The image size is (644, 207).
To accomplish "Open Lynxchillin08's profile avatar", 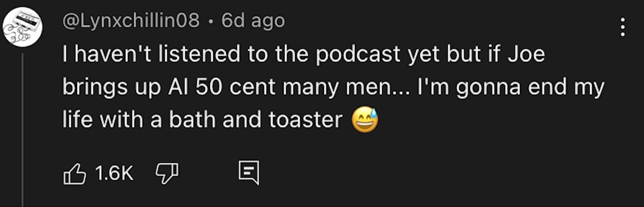I will coord(23,27).
